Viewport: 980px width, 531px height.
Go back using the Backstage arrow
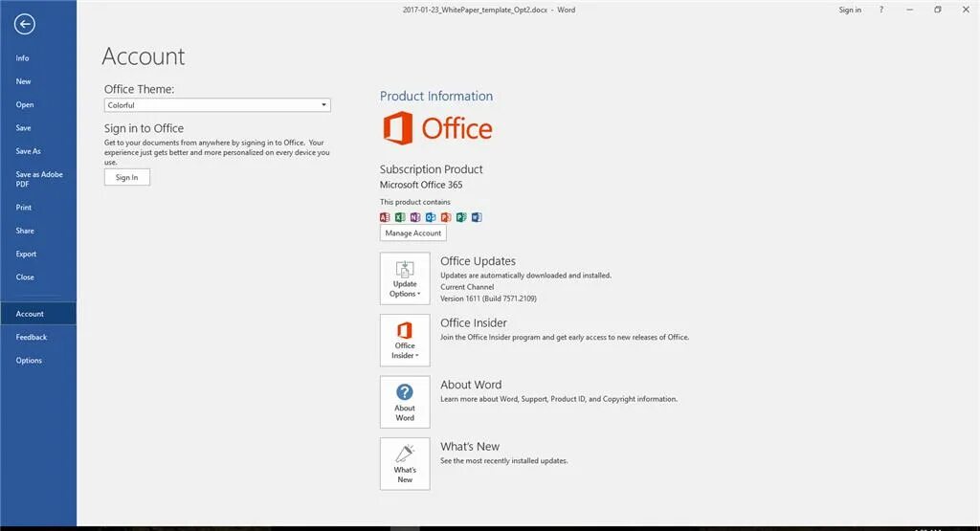tap(24, 24)
